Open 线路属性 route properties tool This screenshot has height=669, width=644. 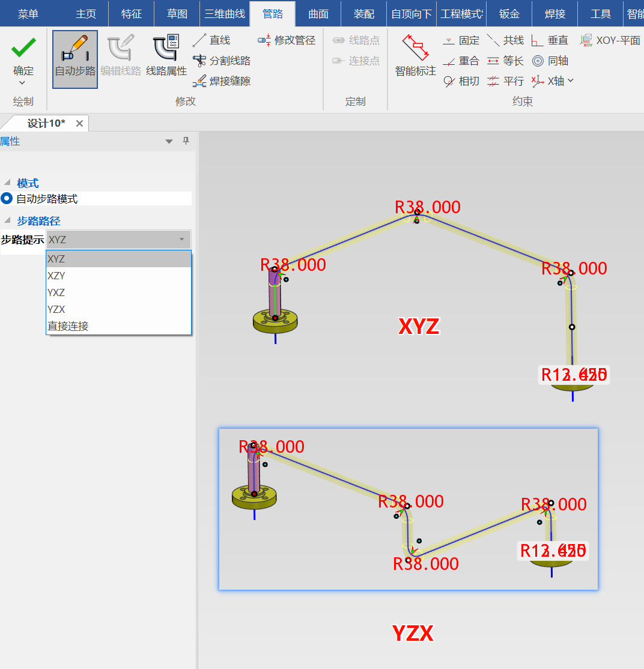click(166, 59)
